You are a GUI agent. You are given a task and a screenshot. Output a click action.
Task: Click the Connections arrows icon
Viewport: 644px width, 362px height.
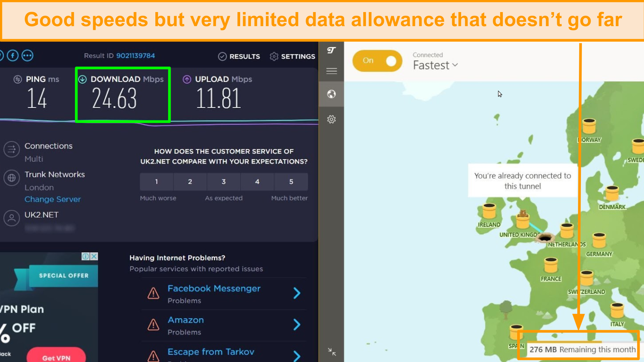pos(12,149)
